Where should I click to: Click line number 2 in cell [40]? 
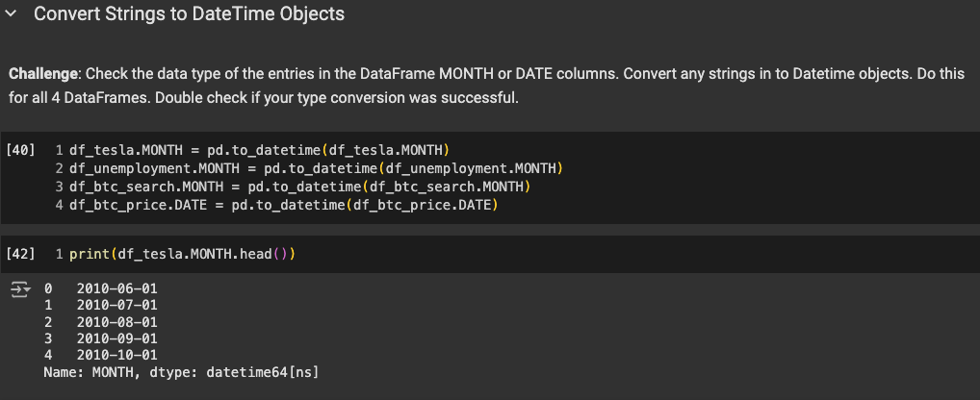(x=60, y=168)
